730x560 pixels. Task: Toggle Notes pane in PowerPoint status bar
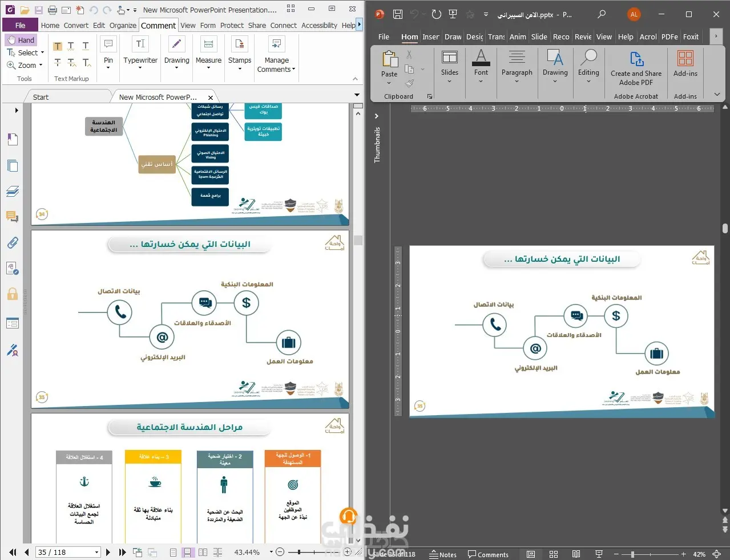(x=443, y=554)
